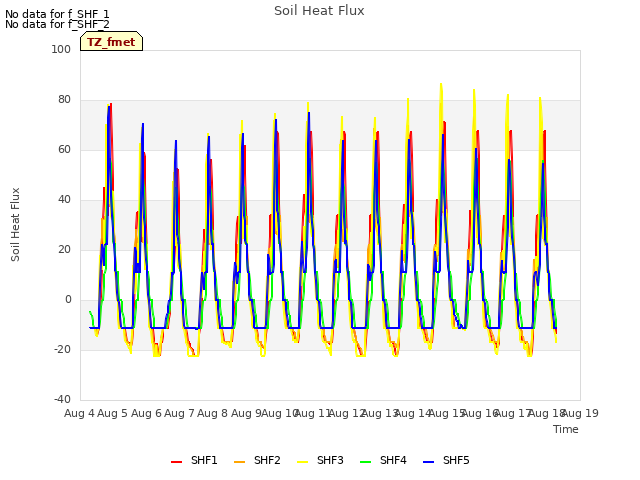Click the 0 y-axis tick label

point(68,300)
